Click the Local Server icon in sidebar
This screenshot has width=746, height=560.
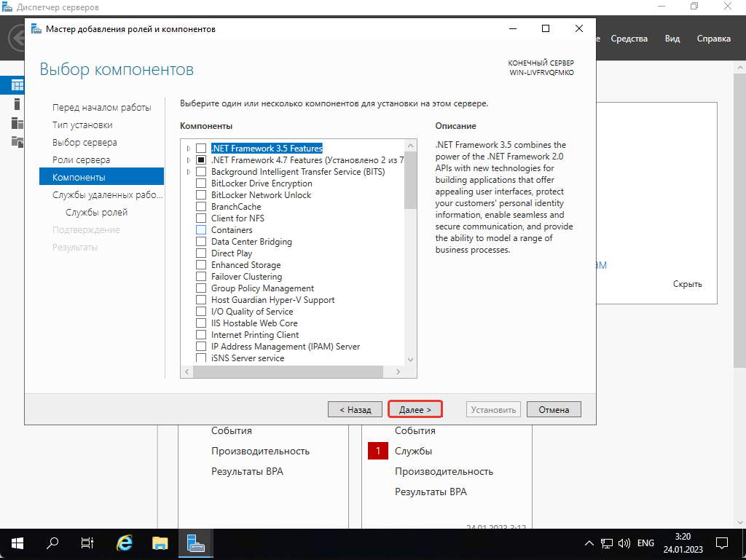coord(17,104)
